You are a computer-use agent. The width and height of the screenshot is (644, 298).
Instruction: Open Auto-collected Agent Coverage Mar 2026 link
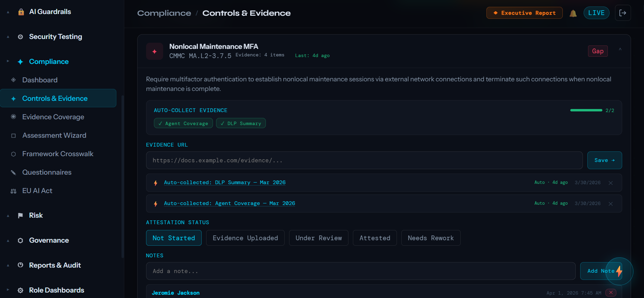[x=229, y=203]
